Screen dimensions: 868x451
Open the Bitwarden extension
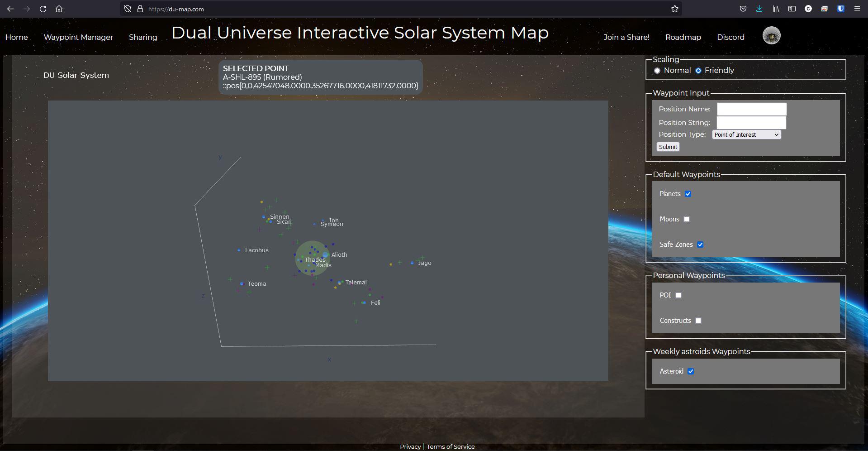pyautogui.click(x=840, y=9)
